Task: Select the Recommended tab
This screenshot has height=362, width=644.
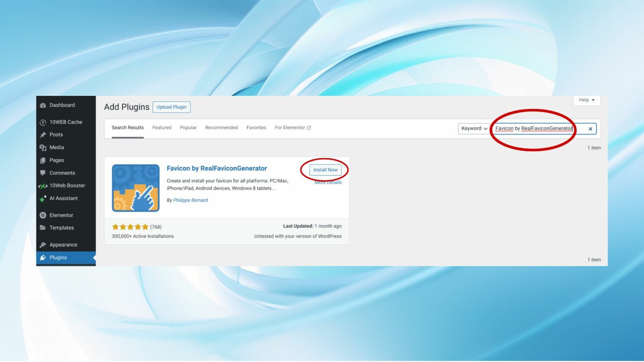Action: click(221, 127)
